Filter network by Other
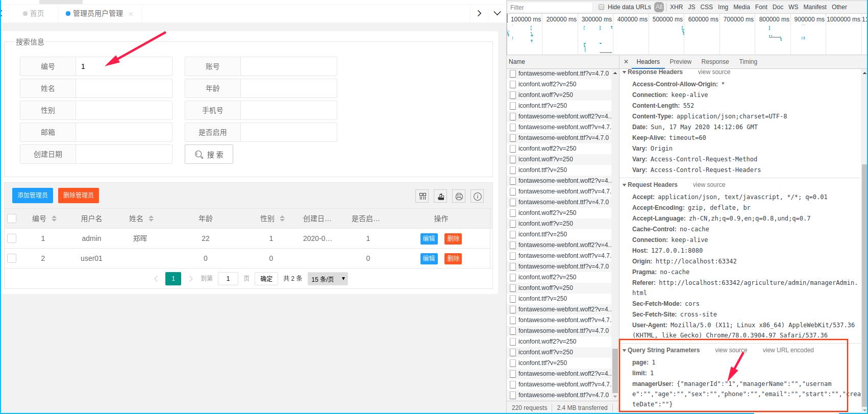This screenshot has width=868, height=414. pyautogui.click(x=839, y=7)
